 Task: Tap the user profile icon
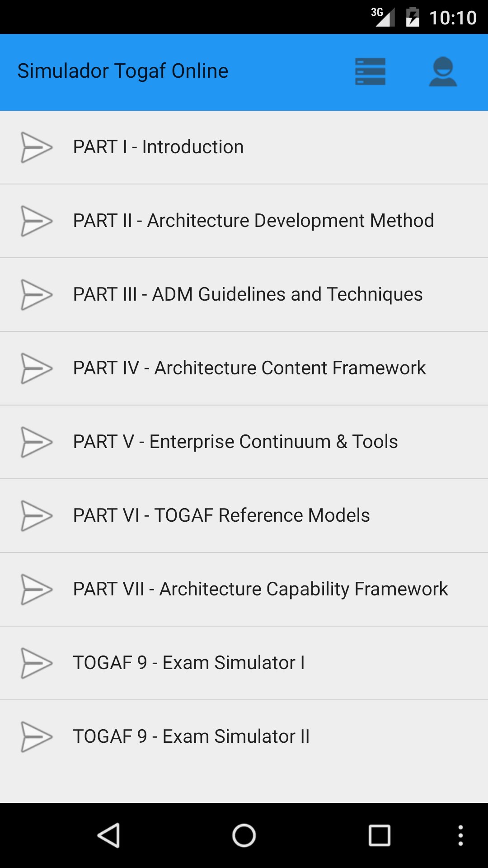(x=444, y=71)
